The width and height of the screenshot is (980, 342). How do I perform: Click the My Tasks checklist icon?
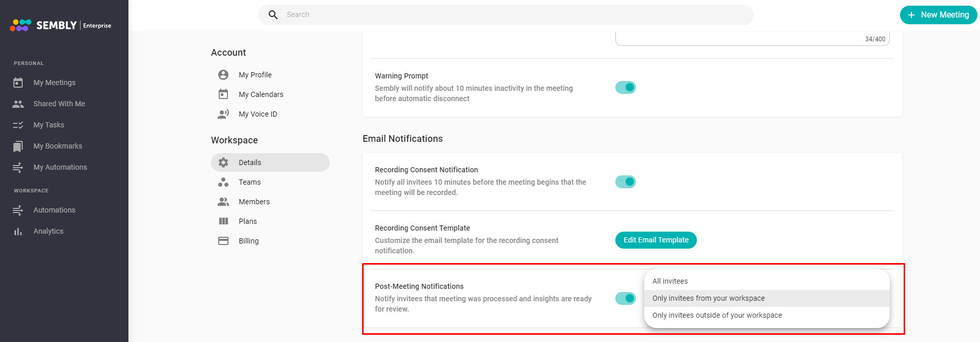click(x=18, y=125)
